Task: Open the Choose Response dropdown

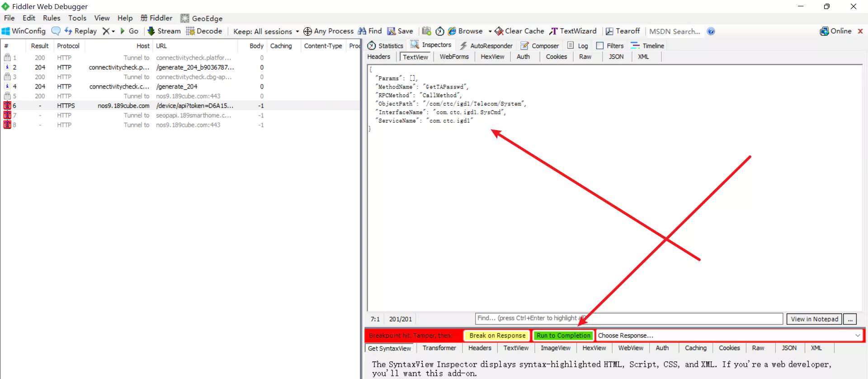Action: [729, 335]
